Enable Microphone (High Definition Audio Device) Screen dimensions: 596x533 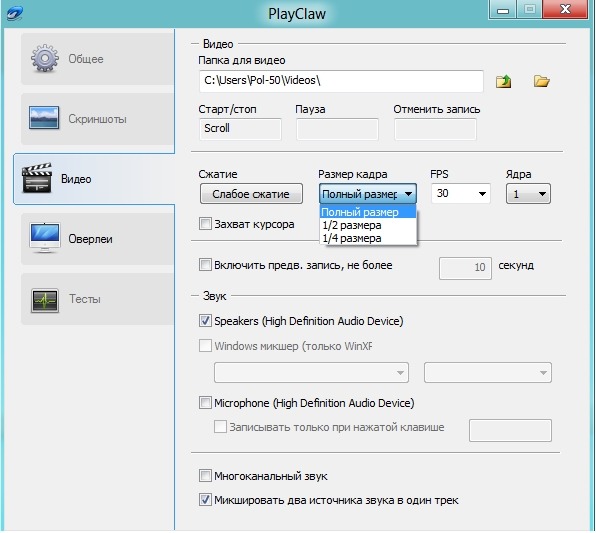(205, 403)
